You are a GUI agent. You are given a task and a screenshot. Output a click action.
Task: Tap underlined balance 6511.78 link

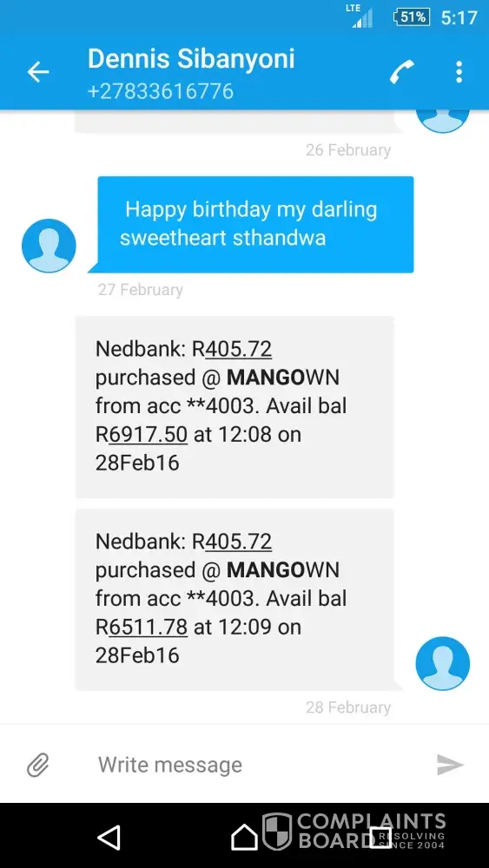point(148,628)
